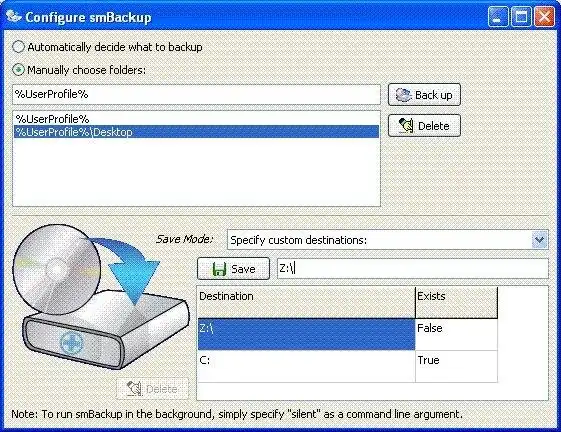This screenshot has width=561, height=432.
Task: Open the Save Mode dropdown
Action: [x=387, y=240]
